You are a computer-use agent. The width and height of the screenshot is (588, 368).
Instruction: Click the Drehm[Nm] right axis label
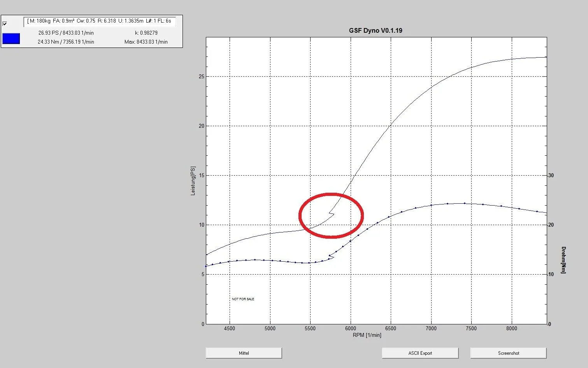pos(563,260)
